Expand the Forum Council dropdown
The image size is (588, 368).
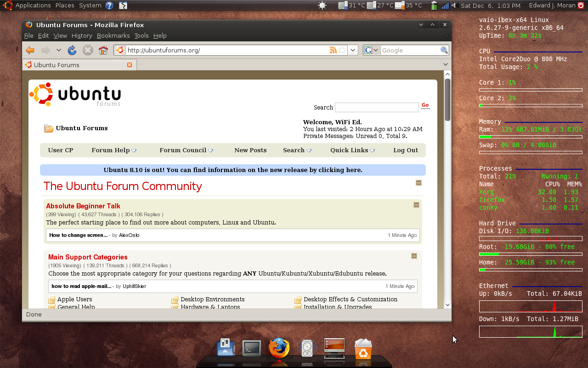[x=211, y=150]
